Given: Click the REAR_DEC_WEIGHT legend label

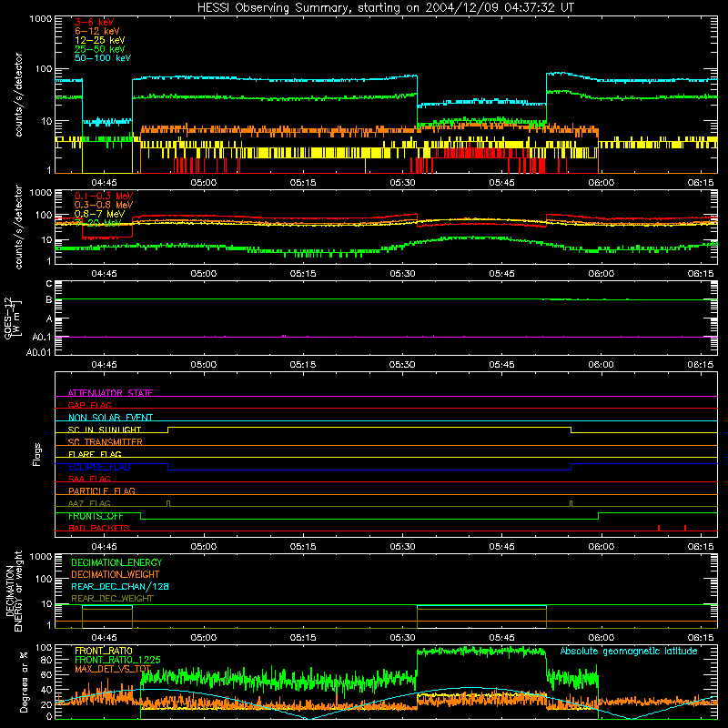Looking at the screenshot, I should [x=112, y=599].
